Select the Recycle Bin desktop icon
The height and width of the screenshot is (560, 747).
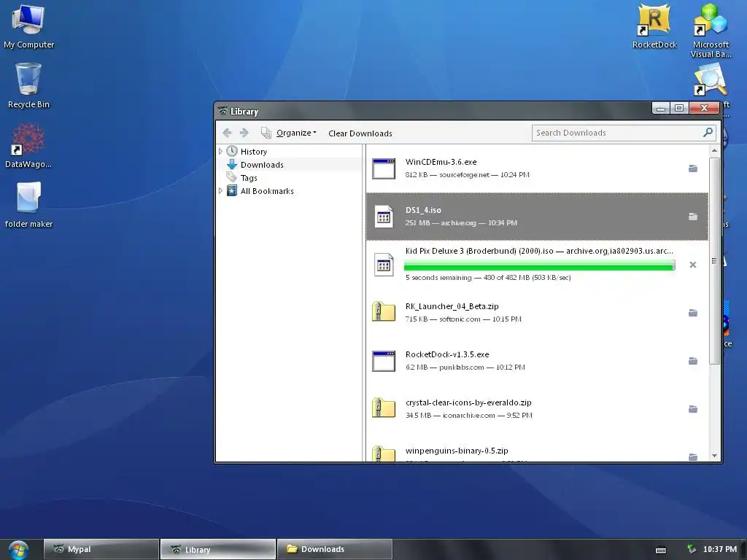pyautogui.click(x=28, y=86)
